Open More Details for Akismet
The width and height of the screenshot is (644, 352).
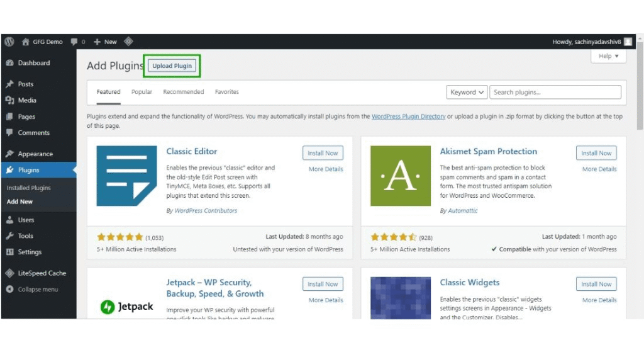point(599,169)
